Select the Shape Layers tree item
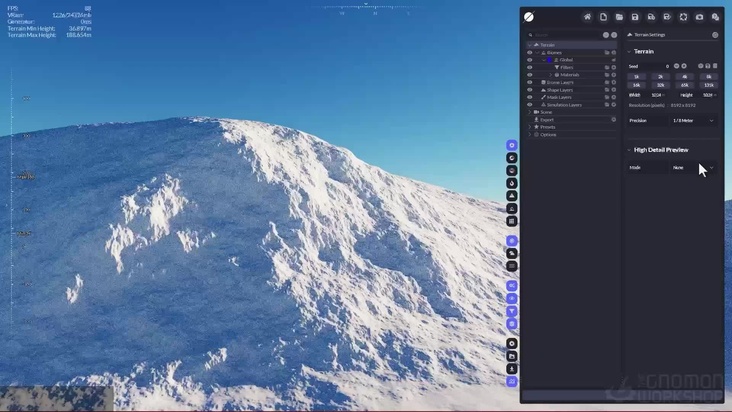The image size is (732, 412). pyautogui.click(x=560, y=90)
